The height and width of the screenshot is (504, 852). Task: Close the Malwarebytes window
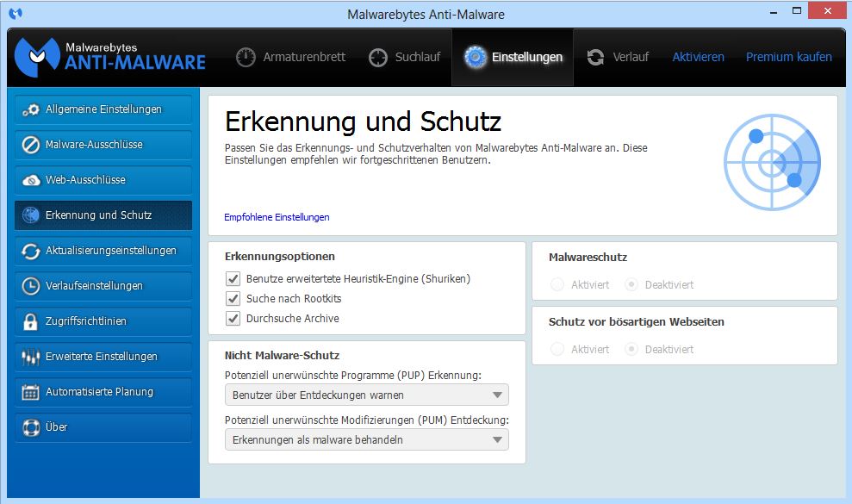tap(827, 11)
